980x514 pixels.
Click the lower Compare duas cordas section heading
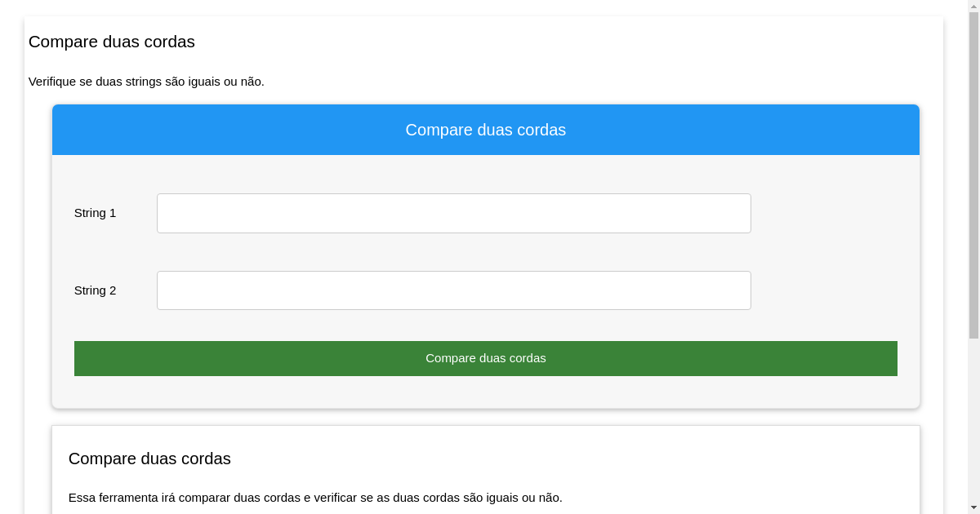[x=149, y=459]
